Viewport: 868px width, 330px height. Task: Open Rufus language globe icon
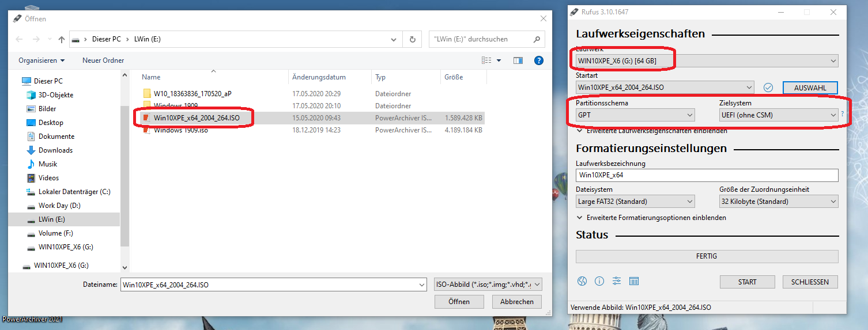[x=582, y=281]
